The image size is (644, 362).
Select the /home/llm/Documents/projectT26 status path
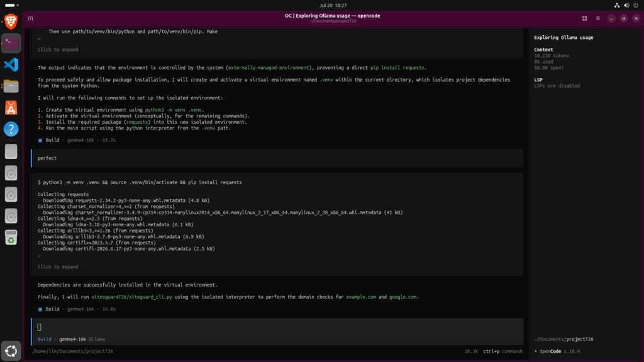[73, 351]
